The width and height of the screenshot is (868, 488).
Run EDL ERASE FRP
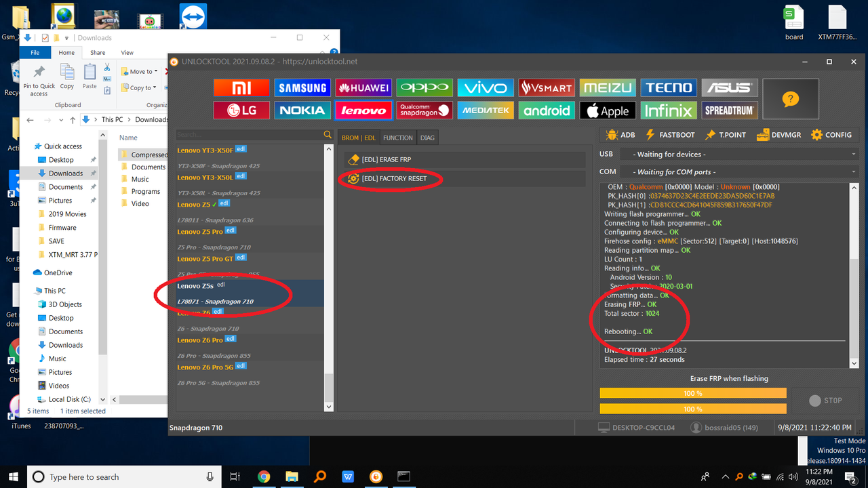coord(465,159)
